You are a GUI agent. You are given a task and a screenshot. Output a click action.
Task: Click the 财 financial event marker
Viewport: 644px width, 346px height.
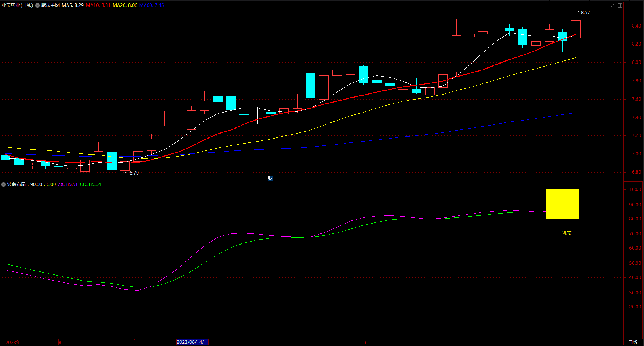point(270,178)
